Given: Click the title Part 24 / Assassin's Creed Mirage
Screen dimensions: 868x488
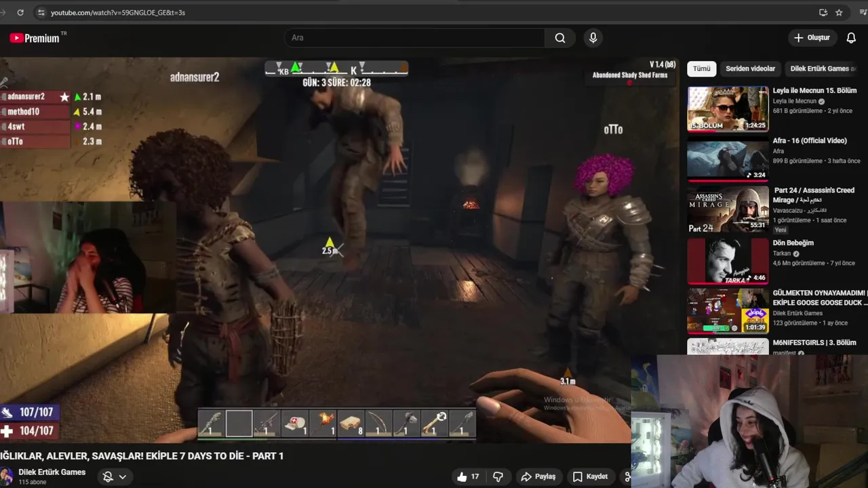Looking at the screenshot, I should 814,195.
